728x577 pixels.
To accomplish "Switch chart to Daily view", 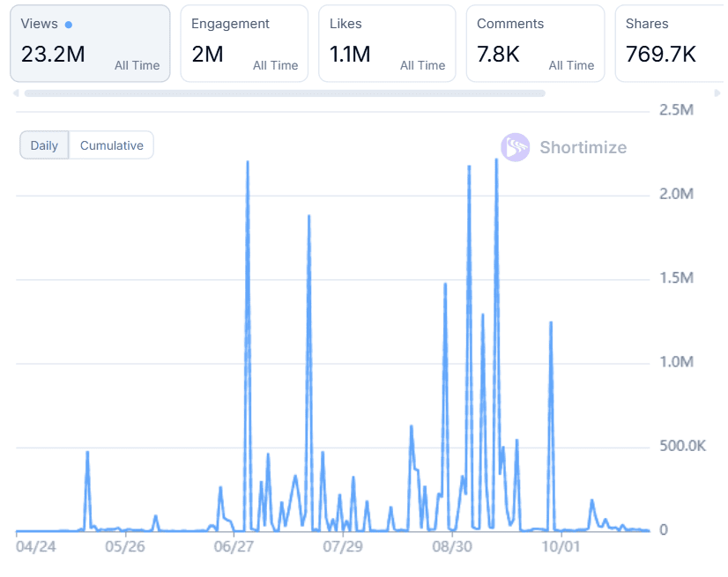I will pyautogui.click(x=44, y=145).
